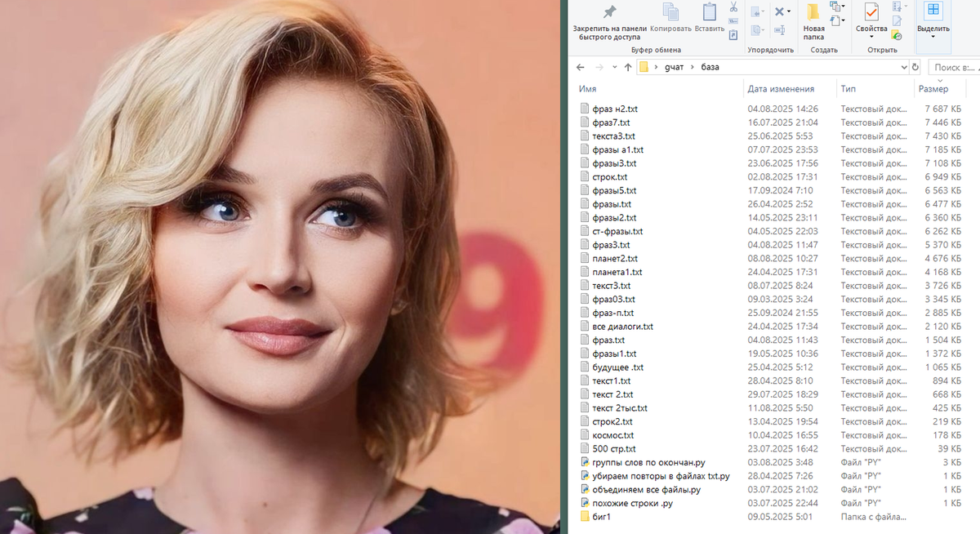This screenshot has height=534, width=980.
Task: Select the file фразы5.txt
Action: [614, 190]
